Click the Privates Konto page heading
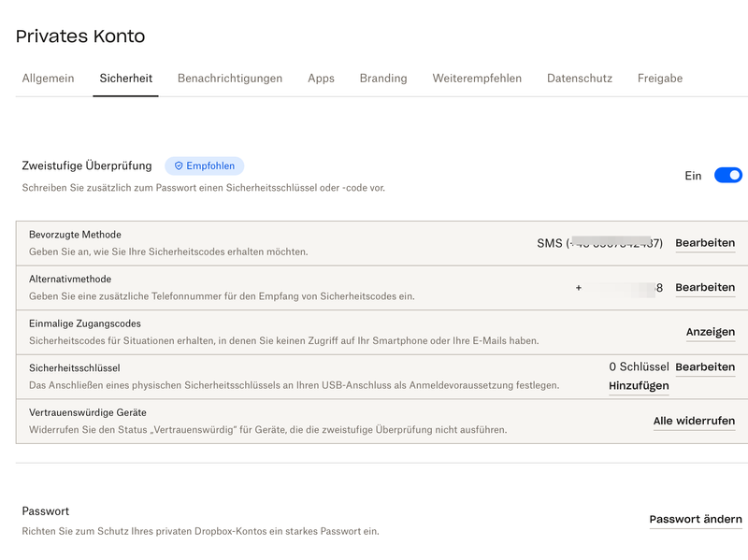748x560 pixels. tap(80, 36)
